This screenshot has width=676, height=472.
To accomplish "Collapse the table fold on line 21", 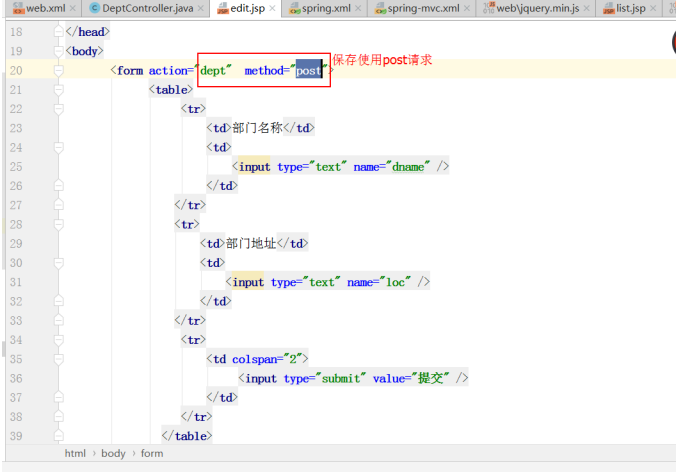I will click(59, 90).
